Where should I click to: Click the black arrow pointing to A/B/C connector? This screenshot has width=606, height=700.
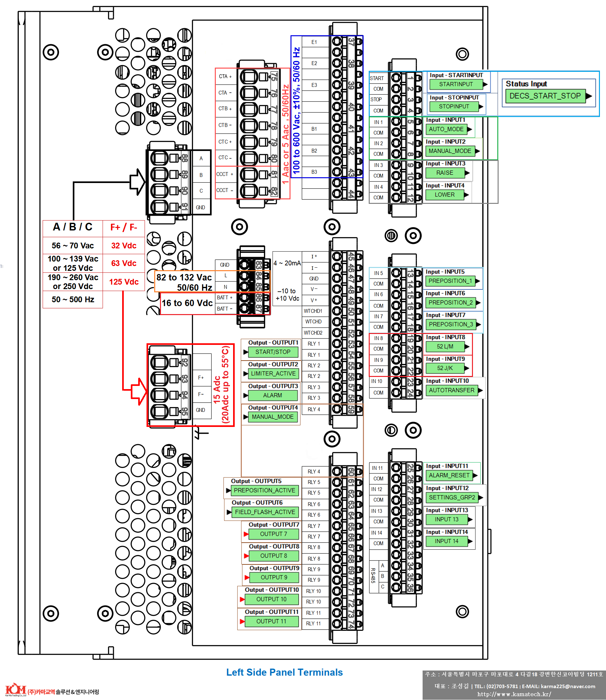137,182
